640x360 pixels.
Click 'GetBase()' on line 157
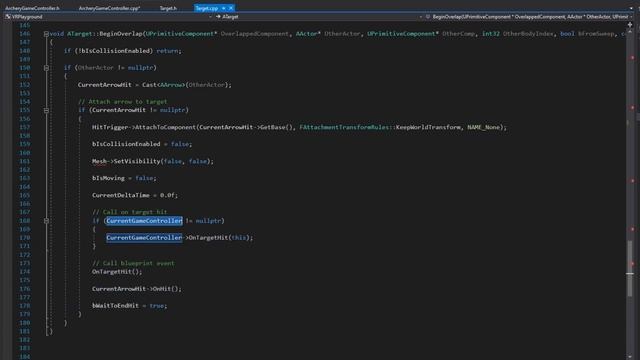pyautogui.click(x=276, y=127)
